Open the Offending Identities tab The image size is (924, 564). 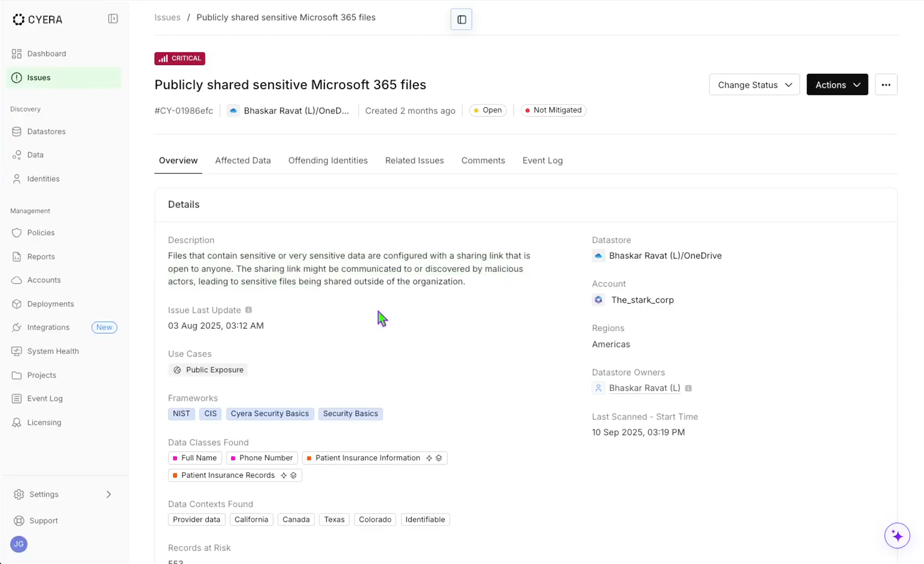click(x=328, y=160)
